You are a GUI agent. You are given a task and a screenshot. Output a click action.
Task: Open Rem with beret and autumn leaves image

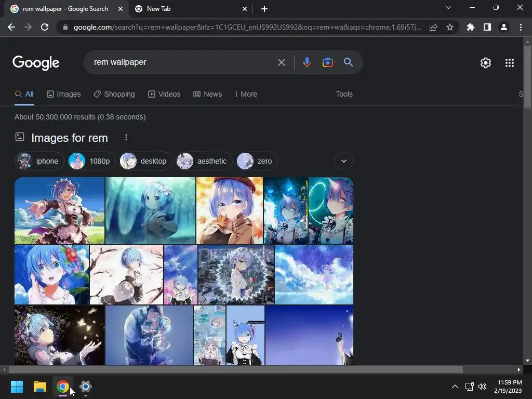pos(229,211)
